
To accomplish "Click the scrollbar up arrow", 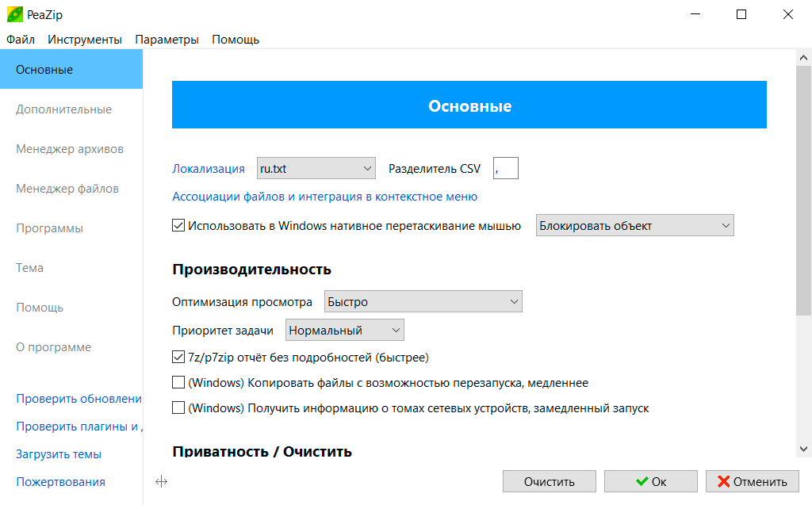I will pos(803,58).
